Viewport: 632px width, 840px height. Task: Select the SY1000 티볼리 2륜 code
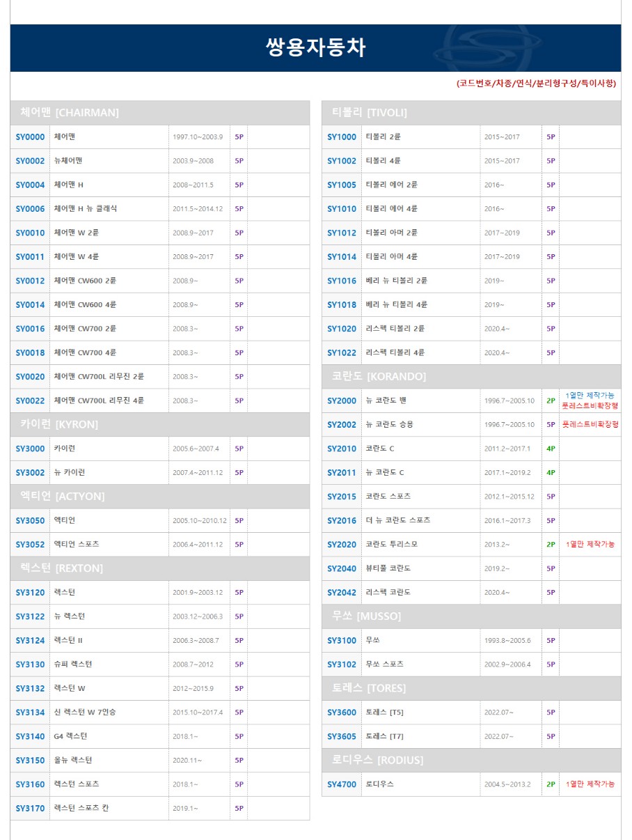(342, 137)
